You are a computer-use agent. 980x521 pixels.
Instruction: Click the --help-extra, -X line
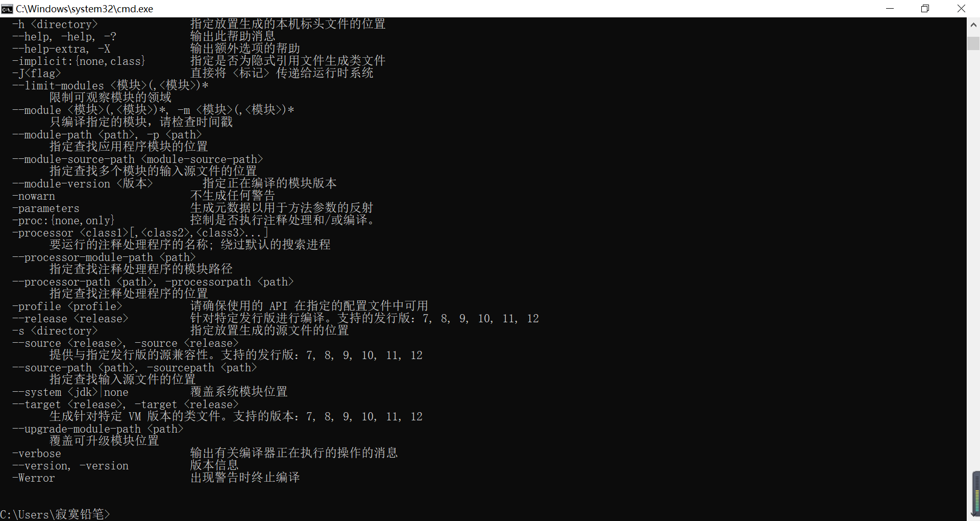coord(156,49)
